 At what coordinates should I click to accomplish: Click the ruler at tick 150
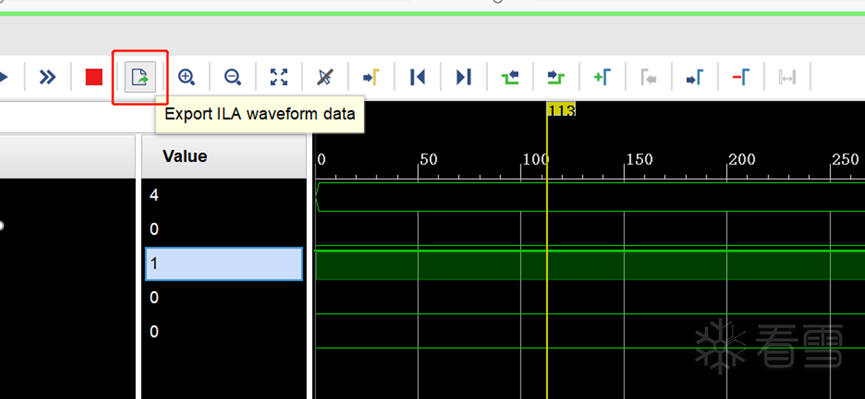coord(639,160)
